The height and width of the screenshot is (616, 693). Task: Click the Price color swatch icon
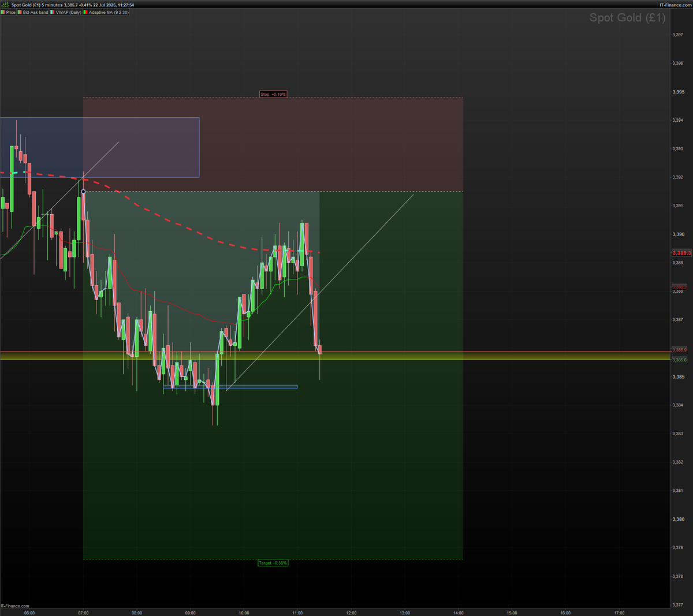3,12
